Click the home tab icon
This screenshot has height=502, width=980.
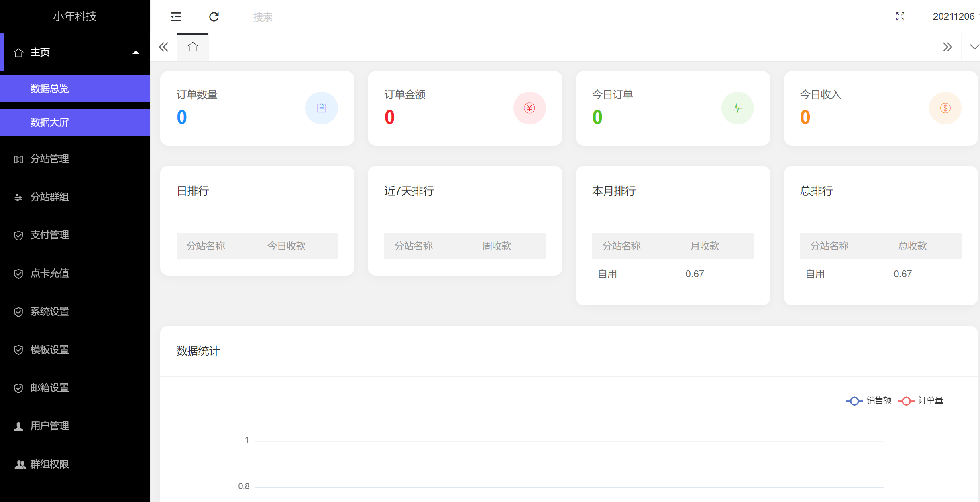coord(193,47)
